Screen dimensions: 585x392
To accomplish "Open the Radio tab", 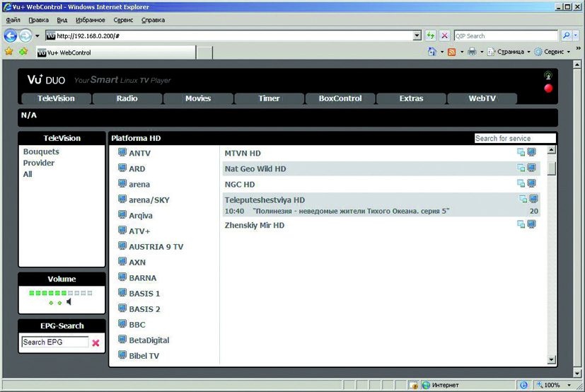I will coord(127,98).
